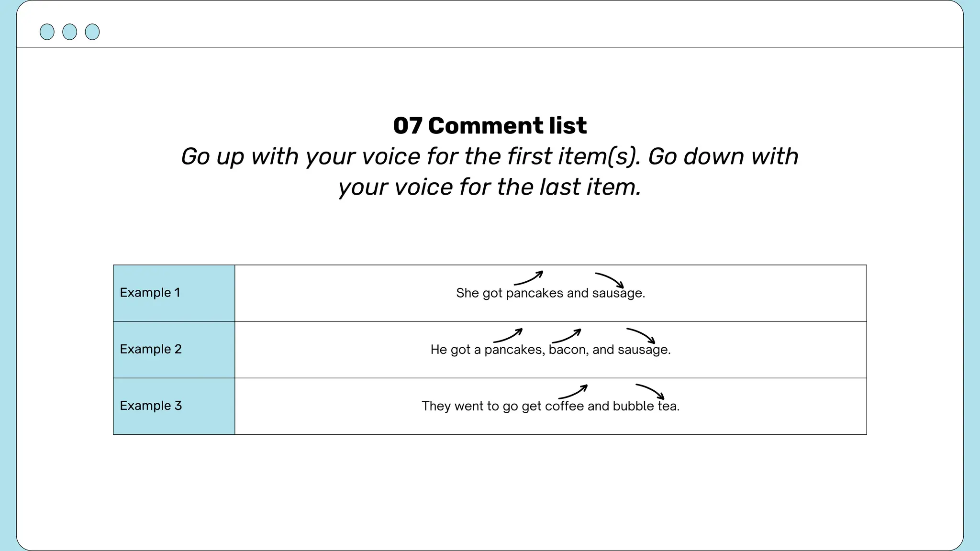
Task: Click the falling arrow above sausage in Example 2
Action: click(x=641, y=335)
